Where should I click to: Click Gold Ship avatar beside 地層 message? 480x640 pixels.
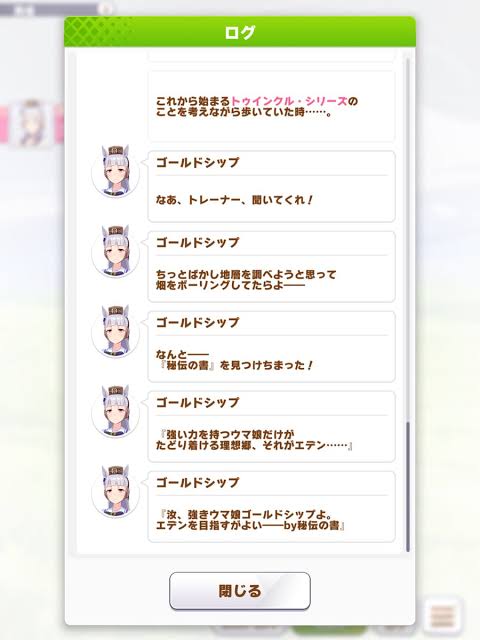click(x=116, y=252)
